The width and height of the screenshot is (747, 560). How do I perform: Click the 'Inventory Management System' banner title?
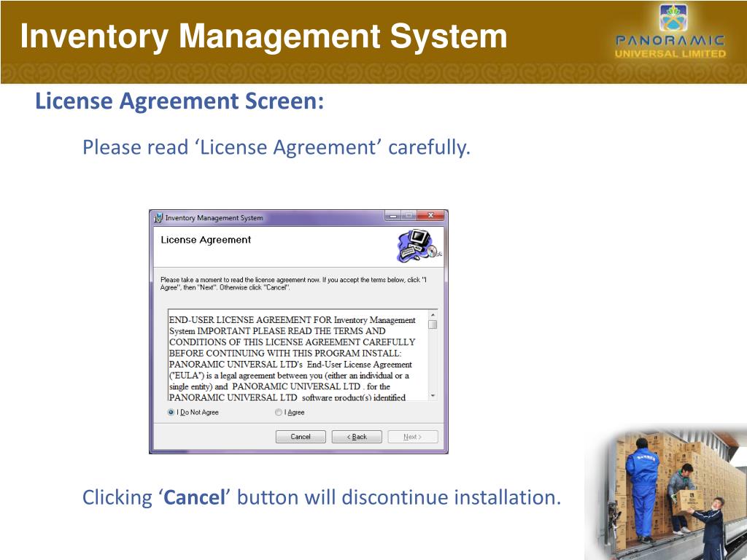pyautogui.click(x=264, y=36)
